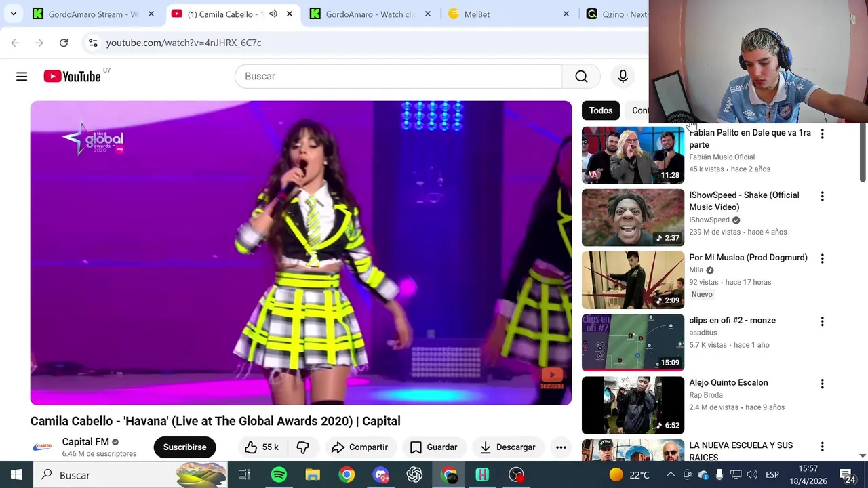This screenshot has height=488, width=868.
Task: Open ChatGPT app from the taskbar
Action: (414, 475)
